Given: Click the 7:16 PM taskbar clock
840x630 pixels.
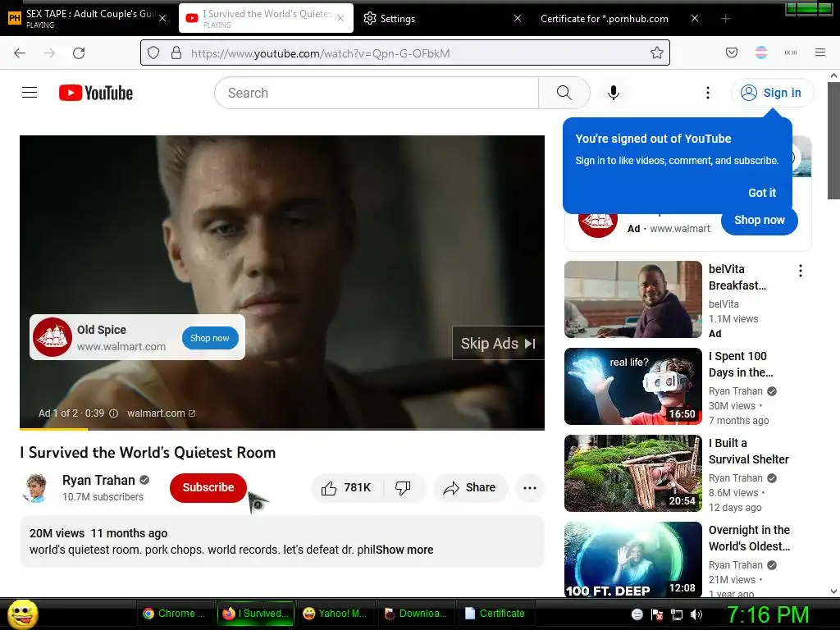Looking at the screenshot, I should 767,614.
